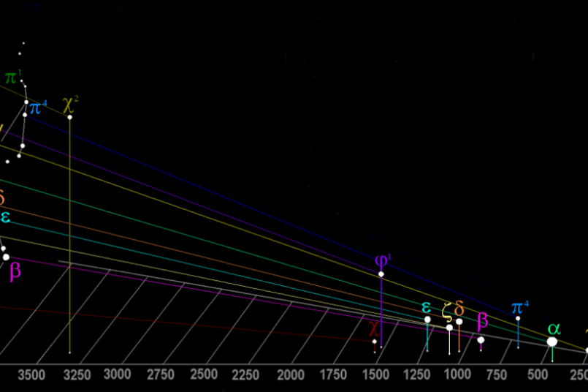Viewport: 588px width, 392px height.
Task: Select the cyan ε label above the 1250 mark
Action: [427, 306]
